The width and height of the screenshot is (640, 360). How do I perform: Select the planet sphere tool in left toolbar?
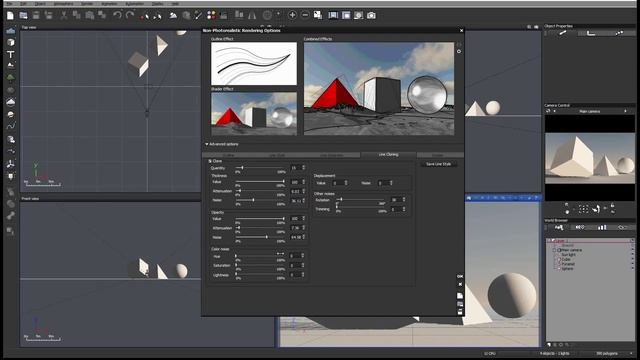tap(11, 114)
